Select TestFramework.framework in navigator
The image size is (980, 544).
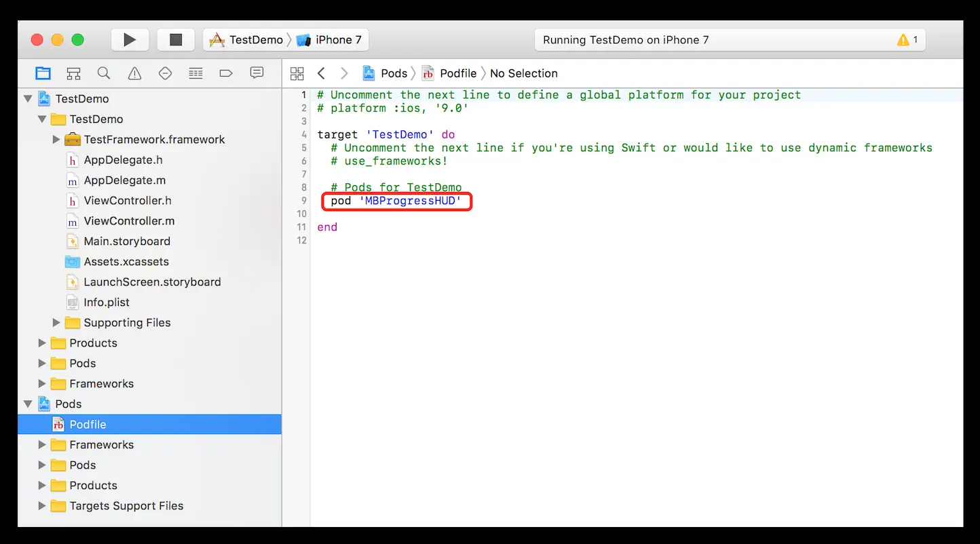coord(154,140)
